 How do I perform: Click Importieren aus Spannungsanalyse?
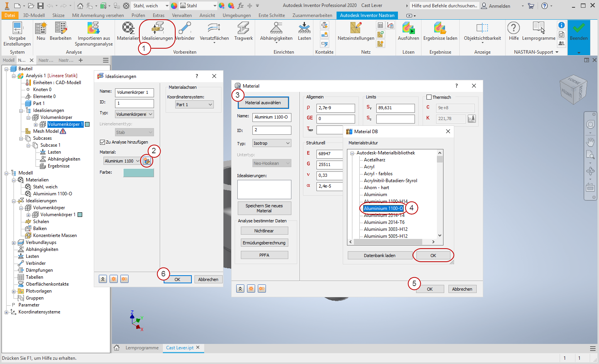[94, 34]
